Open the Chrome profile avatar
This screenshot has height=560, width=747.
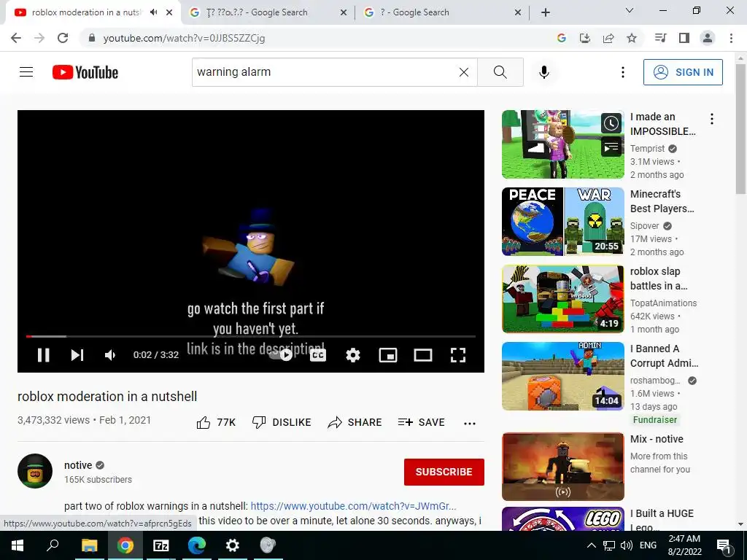click(x=708, y=38)
